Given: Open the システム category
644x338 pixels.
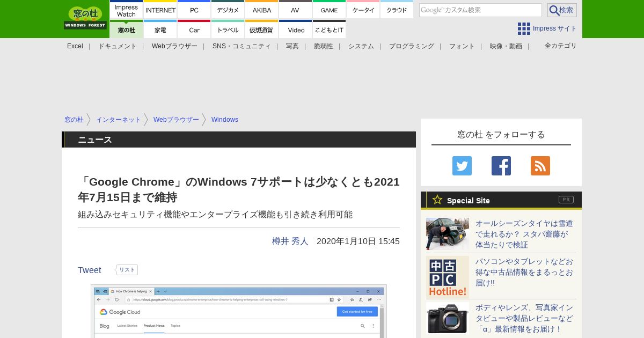Looking at the screenshot, I should pyautogui.click(x=361, y=46).
